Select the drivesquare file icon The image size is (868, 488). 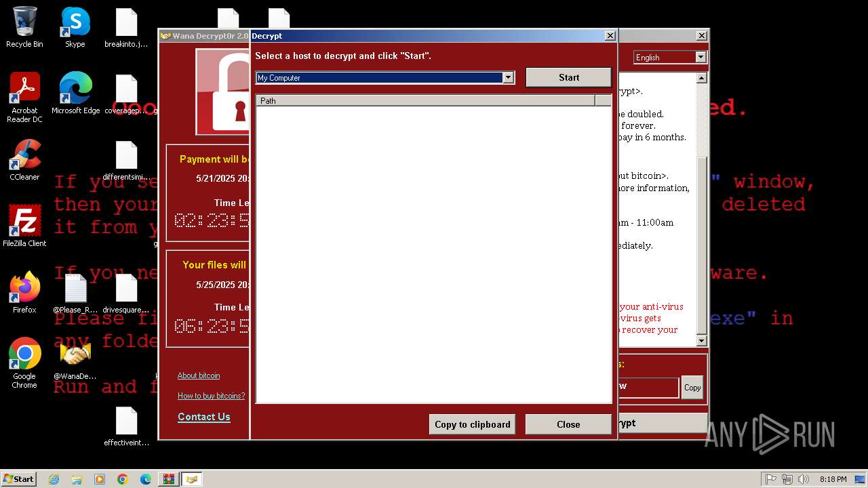tap(126, 293)
